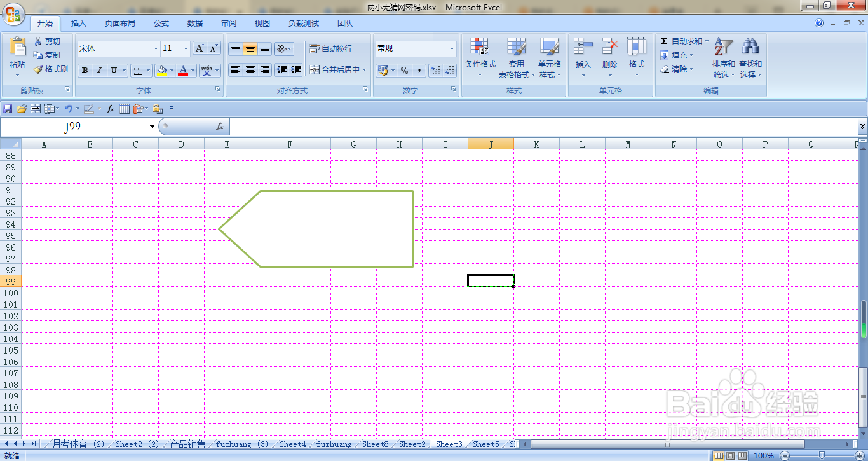Click Open folder icon in quick toolbar
This screenshot has height=461, width=868.
coord(22,109)
